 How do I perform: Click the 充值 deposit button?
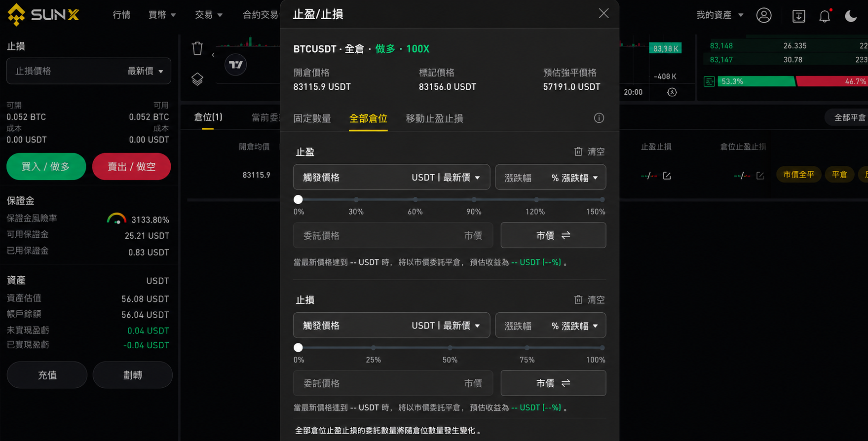[x=47, y=375]
